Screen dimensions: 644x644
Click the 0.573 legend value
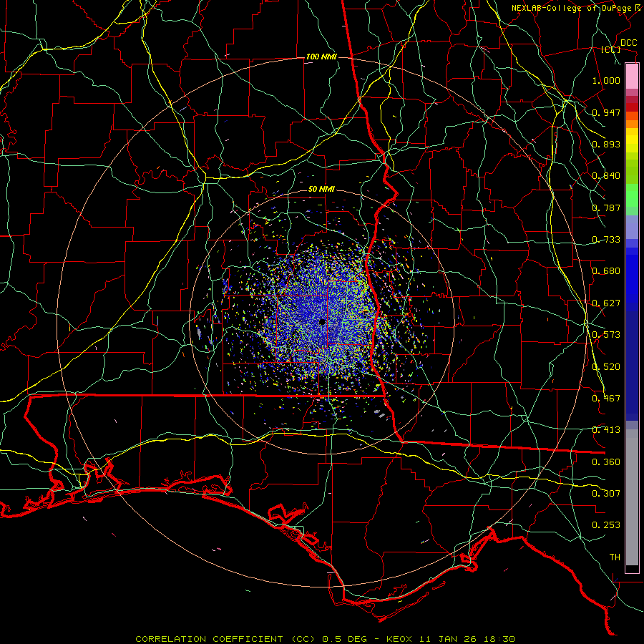606,335
